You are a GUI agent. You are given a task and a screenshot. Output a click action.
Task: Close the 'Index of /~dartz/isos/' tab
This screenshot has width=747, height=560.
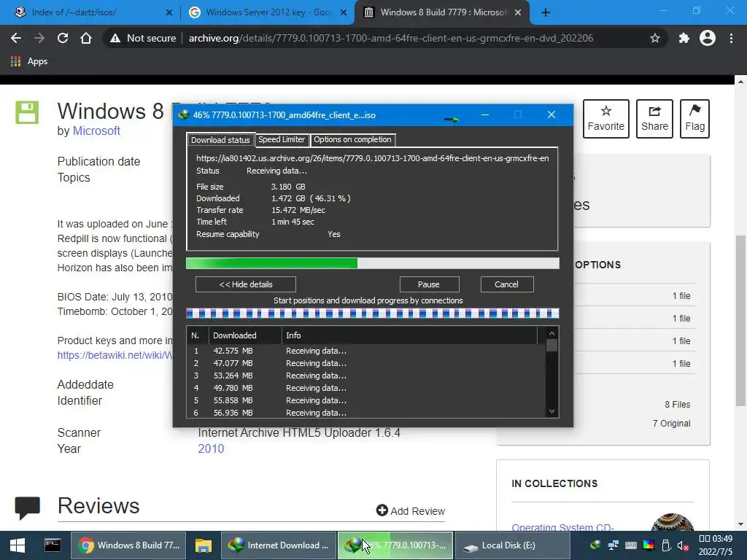tap(169, 12)
